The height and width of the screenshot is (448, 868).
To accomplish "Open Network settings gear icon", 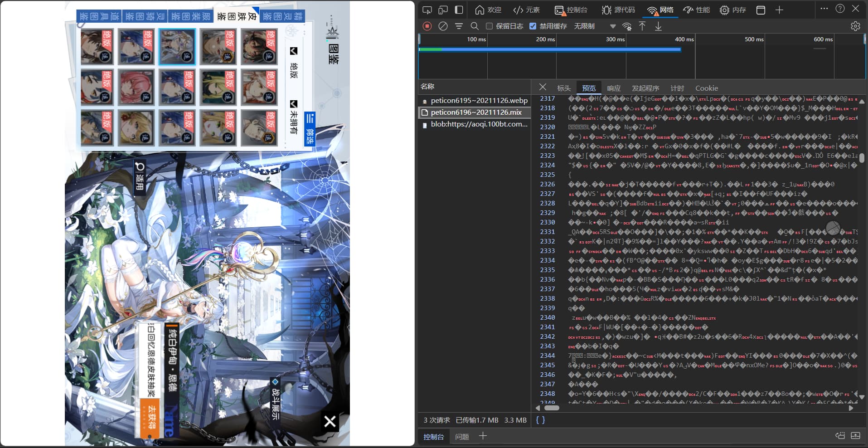I will point(855,26).
